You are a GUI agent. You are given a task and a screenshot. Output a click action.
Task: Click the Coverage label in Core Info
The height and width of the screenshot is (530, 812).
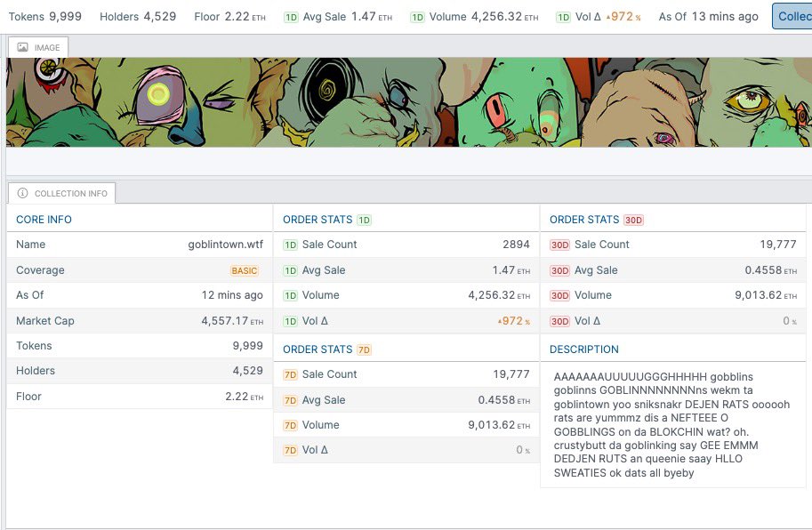click(40, 270)
